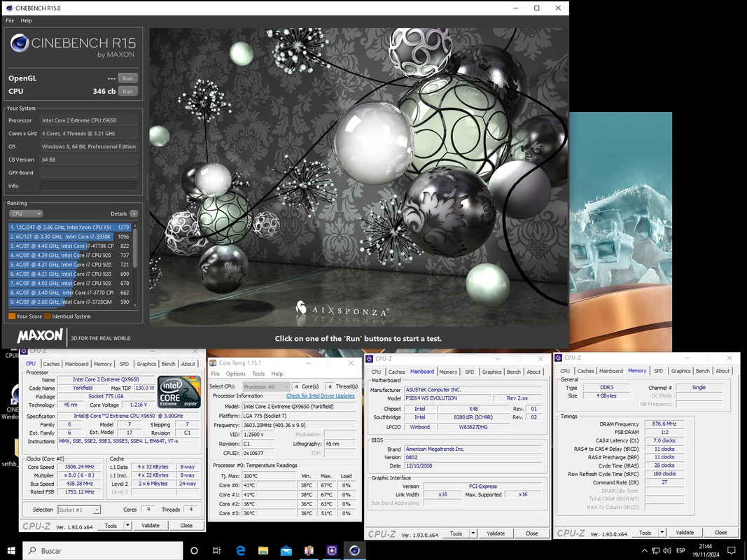Viewport: 747px width, 560px height.
Task: Select ranking entry i7-4770K 822
Action: pyautogui.click(x=69, y=246)
